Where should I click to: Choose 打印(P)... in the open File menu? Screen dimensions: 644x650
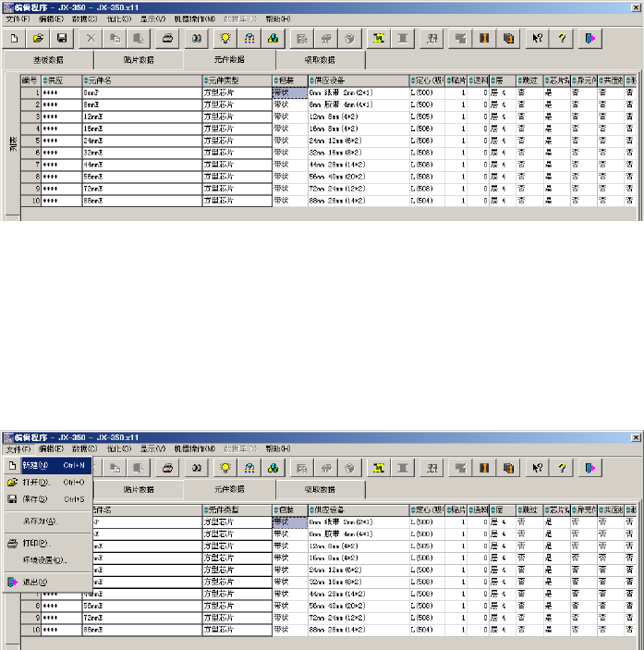(x=48, y=543)
